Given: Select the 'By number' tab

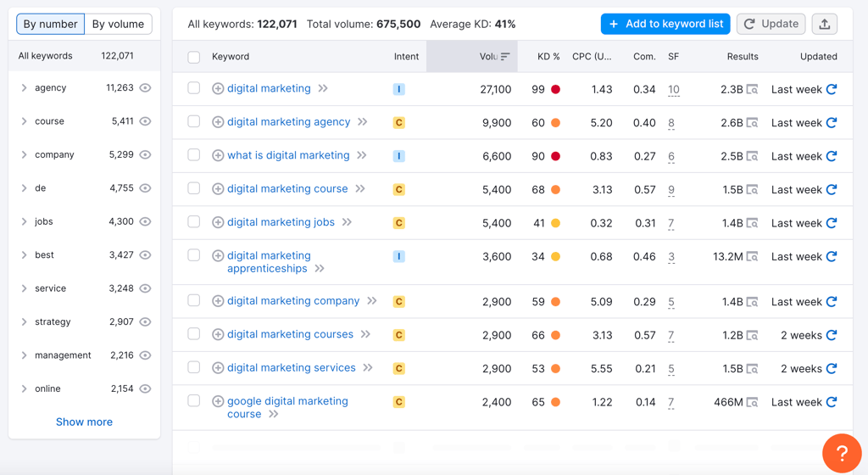Looking at the screenshot, I should click(50, 25).
